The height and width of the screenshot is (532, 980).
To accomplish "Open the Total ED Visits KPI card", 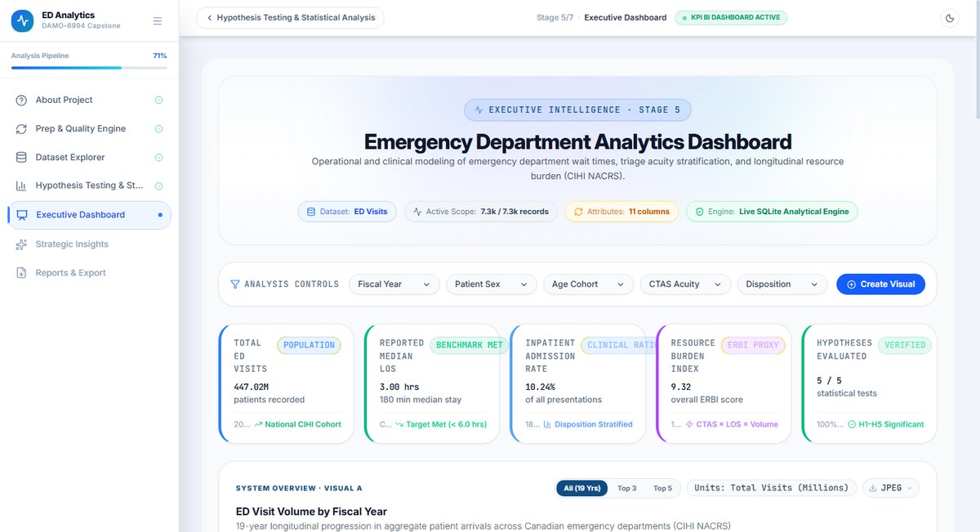I will point(287,383).
